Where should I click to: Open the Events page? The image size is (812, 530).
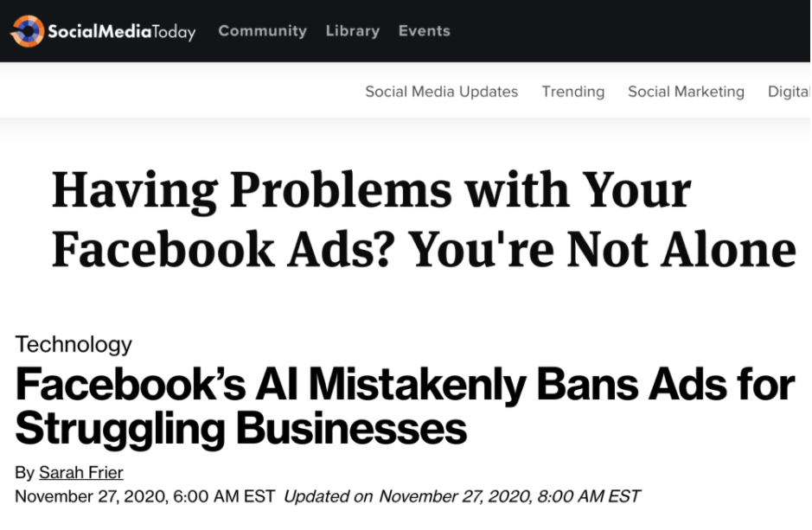point(424,31)
